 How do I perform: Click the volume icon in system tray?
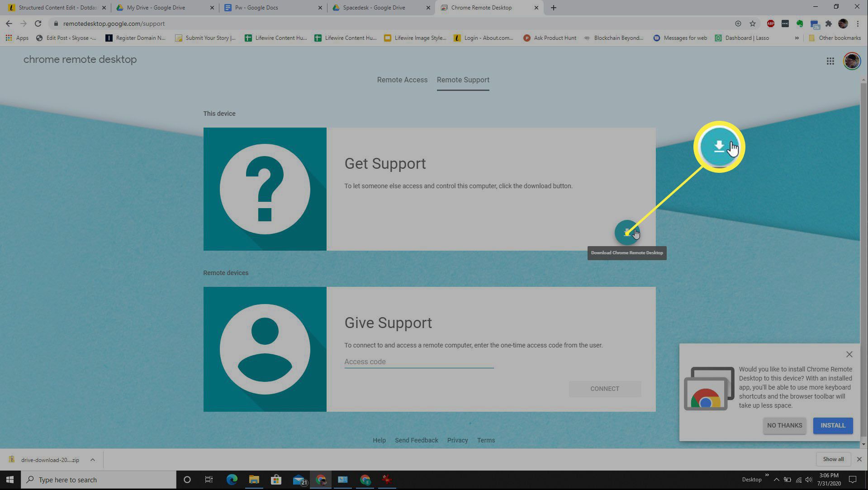(808, 480)
